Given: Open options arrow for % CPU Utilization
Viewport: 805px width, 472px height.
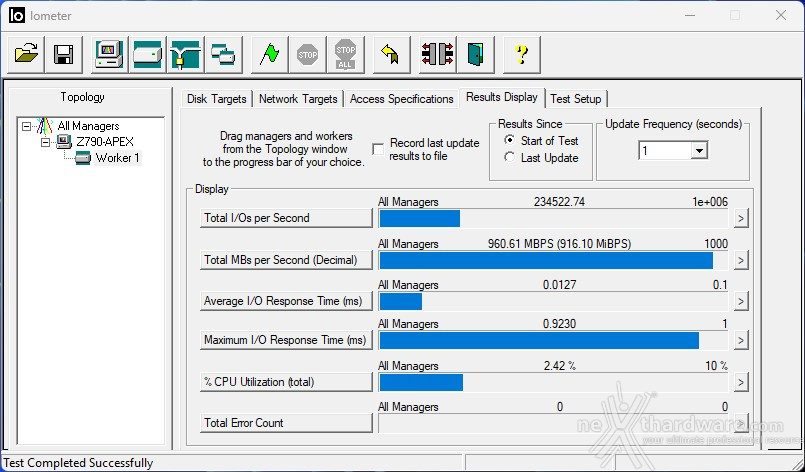Looking at the screenshot, I should [740, 382].
